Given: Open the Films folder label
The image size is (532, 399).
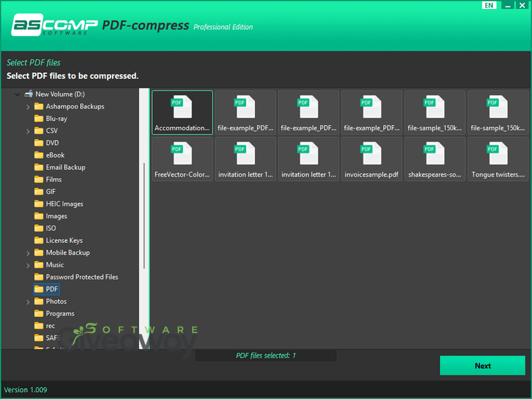Looking at the screenshot, I should [x=54, y=179].
